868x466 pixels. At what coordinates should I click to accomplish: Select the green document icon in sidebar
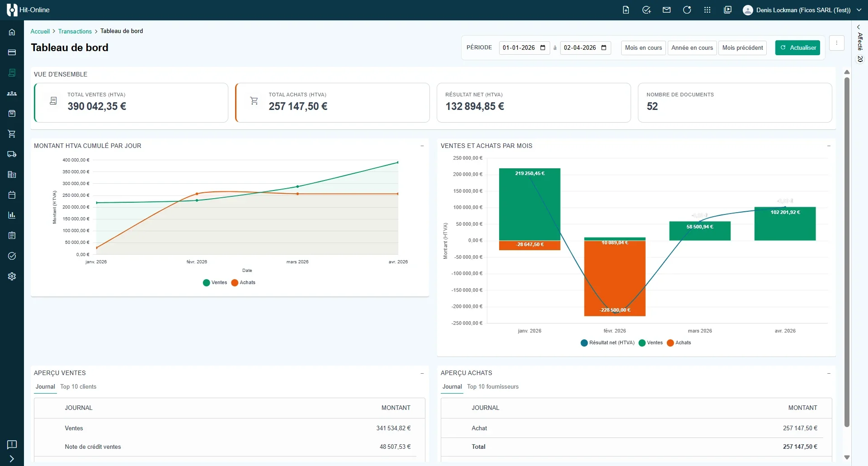pyautogui.click(x=12, y=73)
